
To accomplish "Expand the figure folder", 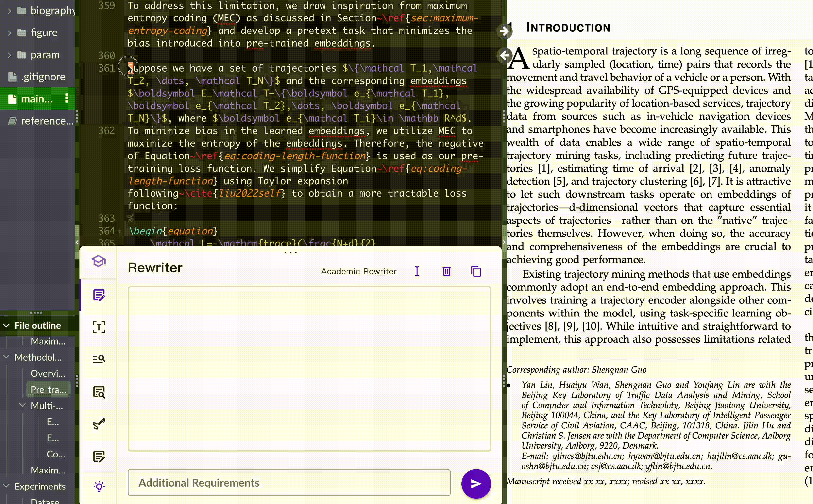I will [9, 33].
